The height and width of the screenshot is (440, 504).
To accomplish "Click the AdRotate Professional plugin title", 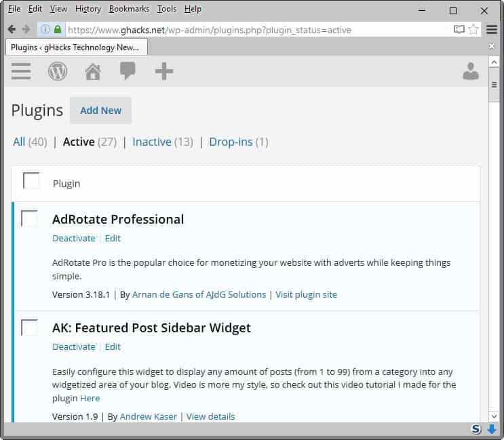I will (x=118, y=220).
